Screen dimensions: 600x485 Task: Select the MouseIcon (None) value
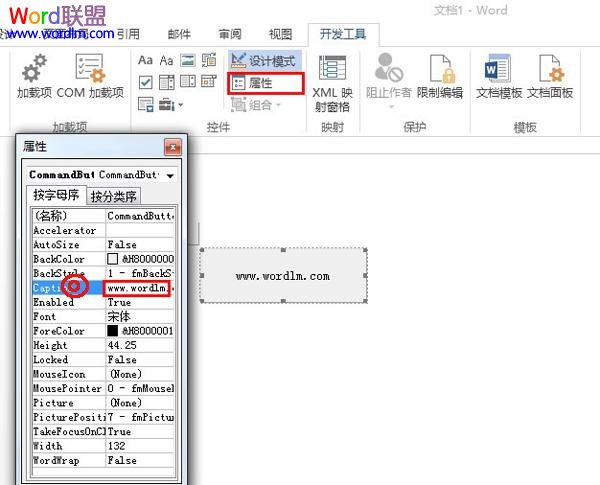(x=140, y=374)
